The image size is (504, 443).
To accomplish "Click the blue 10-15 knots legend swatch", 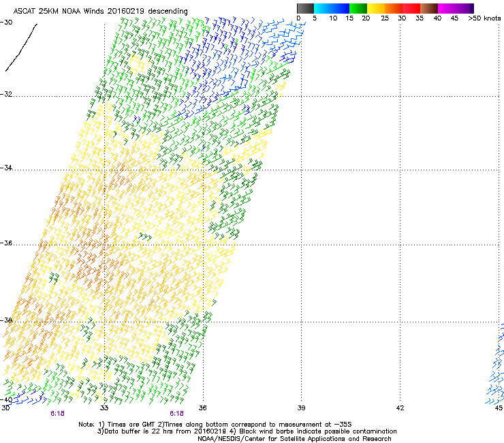I will pos(341,8).
